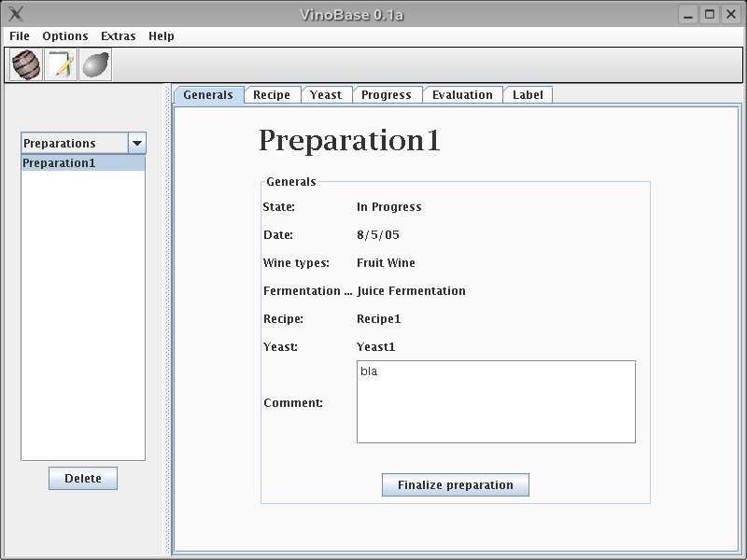Open the File menu

tap(20, 36)
